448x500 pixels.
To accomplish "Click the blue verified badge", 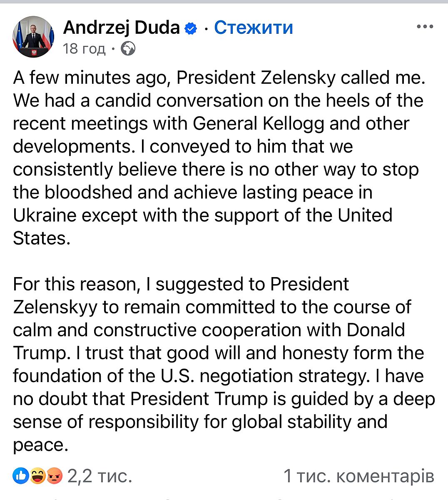I will pos(191,28).
